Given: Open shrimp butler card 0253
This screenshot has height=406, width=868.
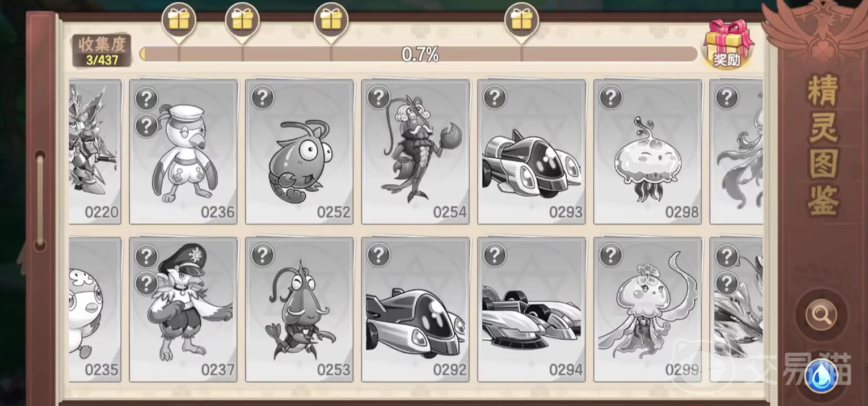Looking at the screenshot, I should 299,310.
